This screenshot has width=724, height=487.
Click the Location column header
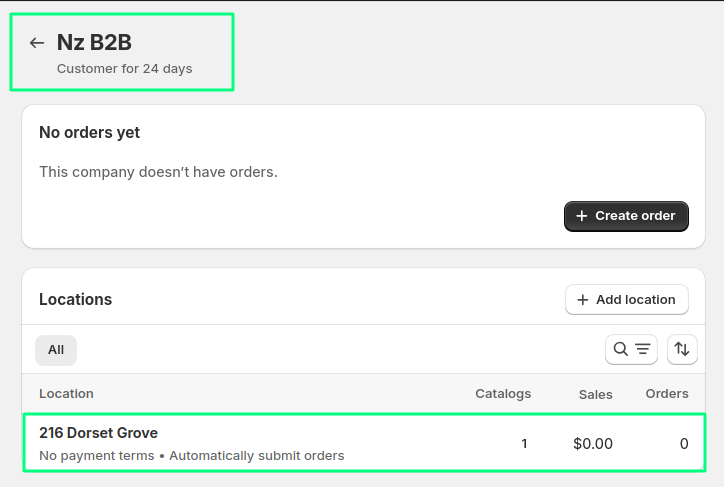[x=66, y=394]
